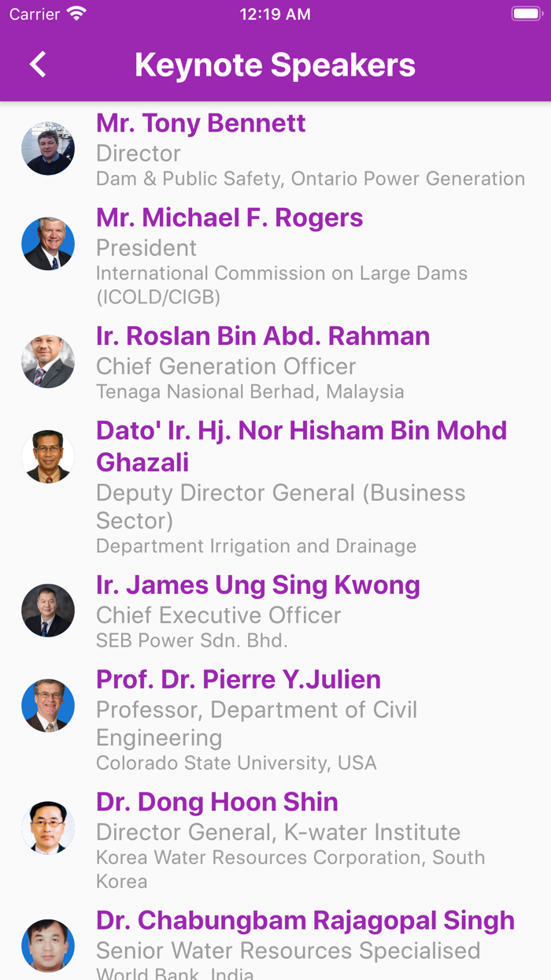Open Ir. James Ung Sing Kwong name
The width and height of the screenshot is (551, 980).
(x=258, y=585)
